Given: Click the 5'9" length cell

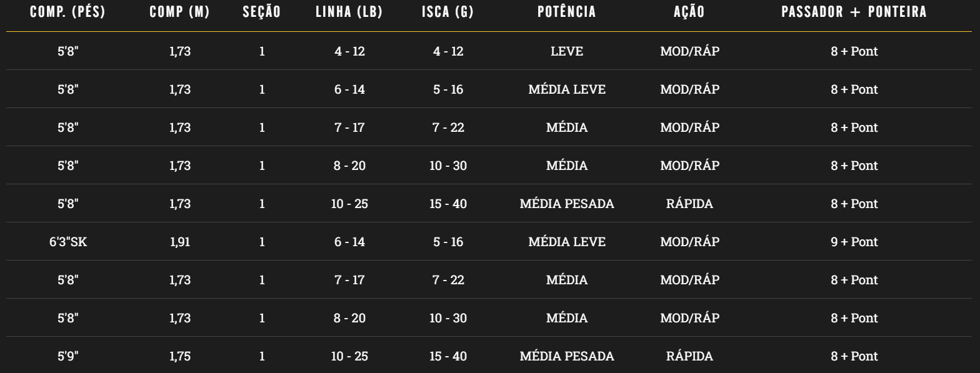Looking at the screenshot, I should pos(68,356).
